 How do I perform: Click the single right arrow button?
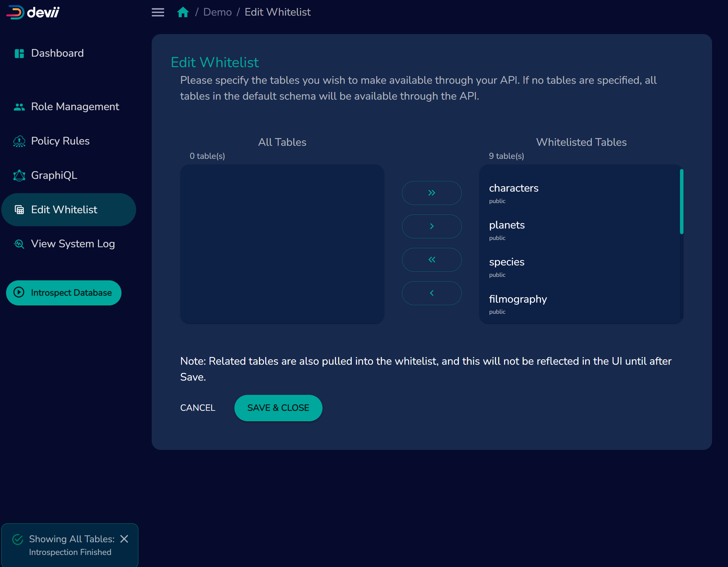pyautogui.click(x=431, y=226)
